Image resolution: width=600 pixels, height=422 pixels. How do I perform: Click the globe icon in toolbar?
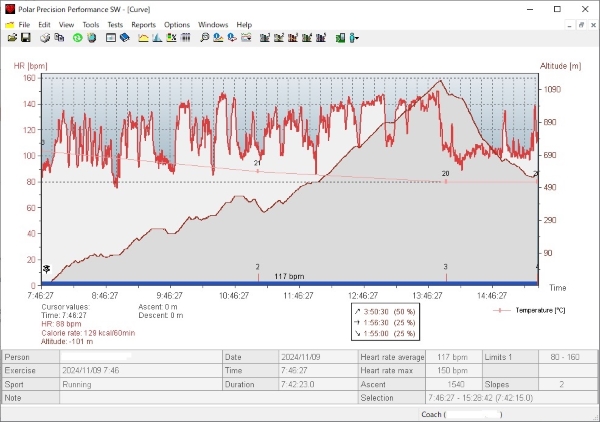pos(91,37)
